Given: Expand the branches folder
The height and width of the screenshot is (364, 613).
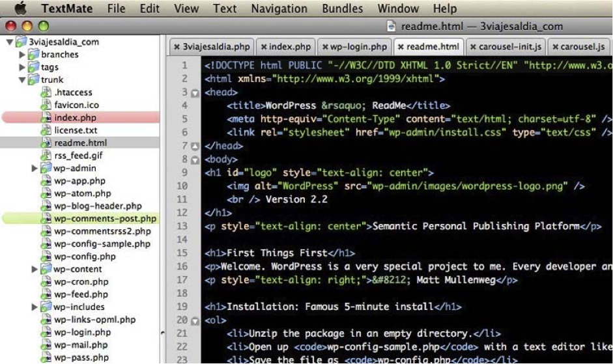Looking at the screenshot, I should pyautogui.click(x=22, y=54).
